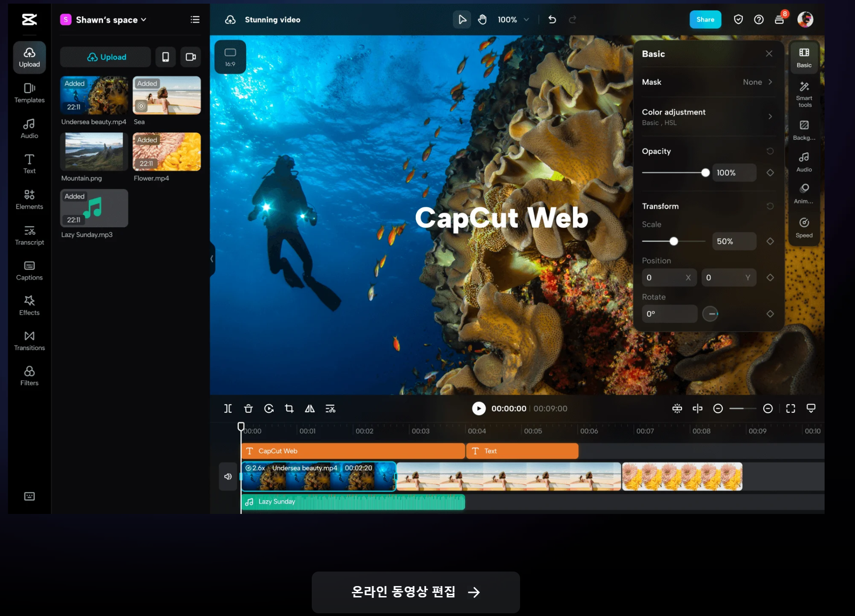
Task: Open the help question mark icon
Action: coord(759,20)
